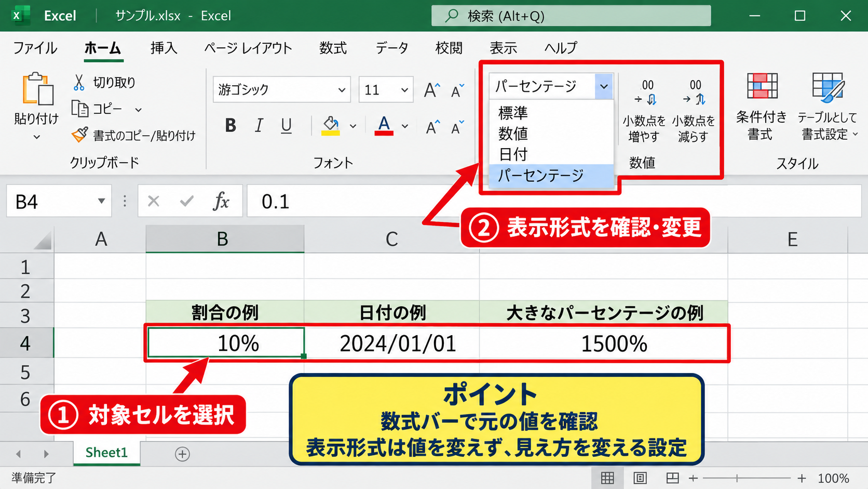
Task: Open the 游ゴシック font name dropdown
Action: coord(342,90)
